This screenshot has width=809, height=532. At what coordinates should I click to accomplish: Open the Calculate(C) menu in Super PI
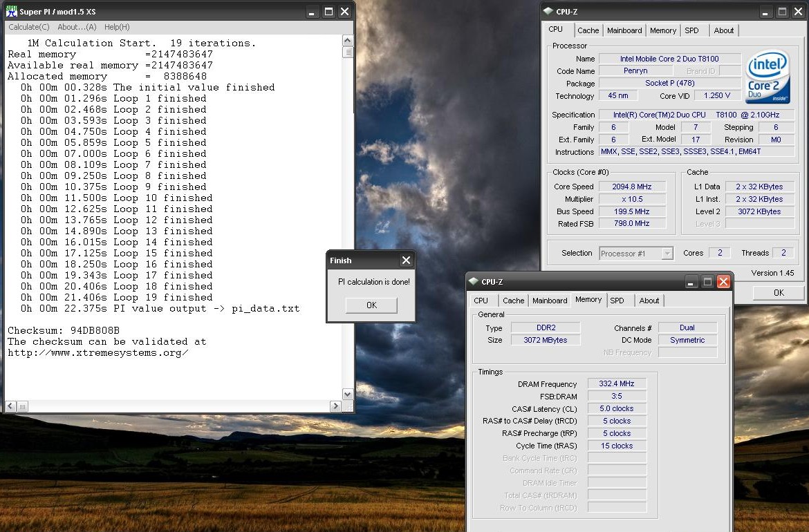[29, 27]
